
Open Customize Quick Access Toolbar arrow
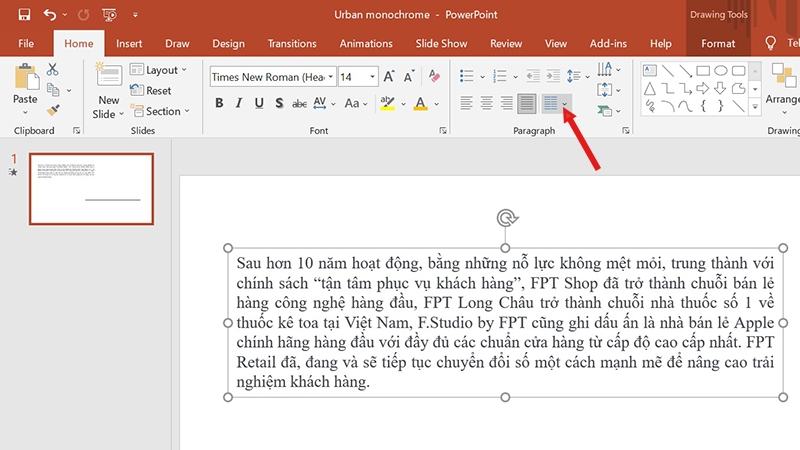135,15
